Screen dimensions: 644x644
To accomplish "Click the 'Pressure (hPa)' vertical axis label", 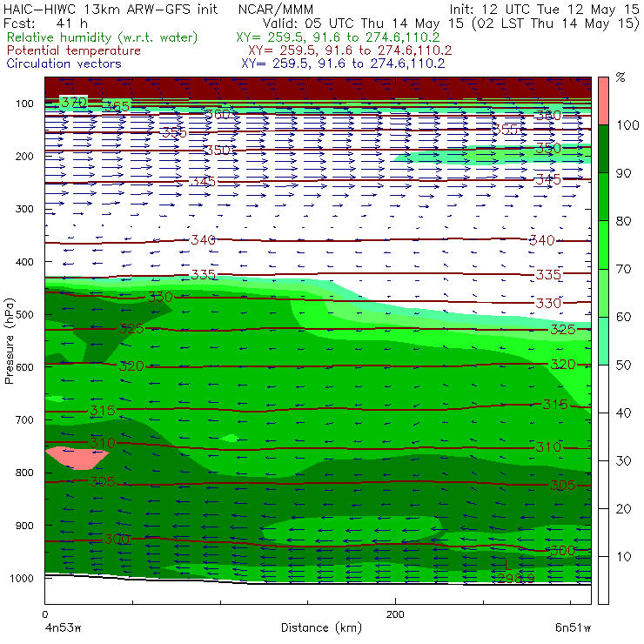I will 9,341.
